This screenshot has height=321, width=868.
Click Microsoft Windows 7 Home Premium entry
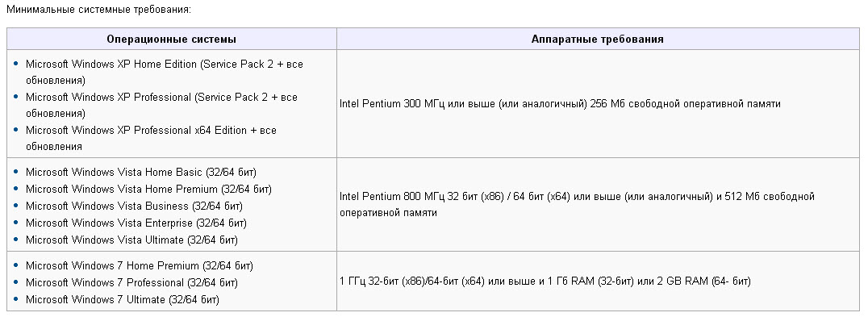tap(140, 265)
